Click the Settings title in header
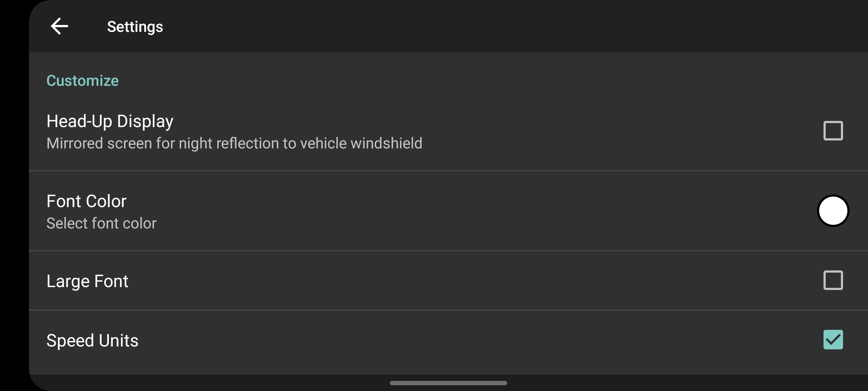The width and height of the screenshot is (868, 391). [135, 27]
